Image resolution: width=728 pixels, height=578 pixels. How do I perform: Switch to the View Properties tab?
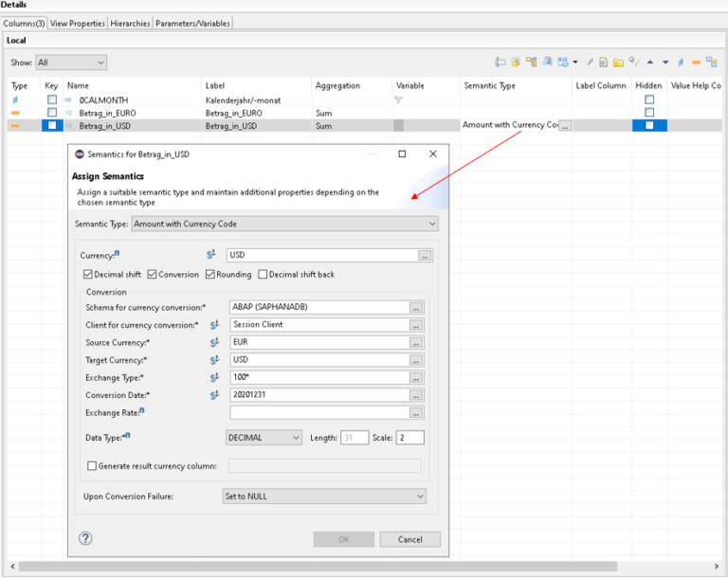[78, 23]
